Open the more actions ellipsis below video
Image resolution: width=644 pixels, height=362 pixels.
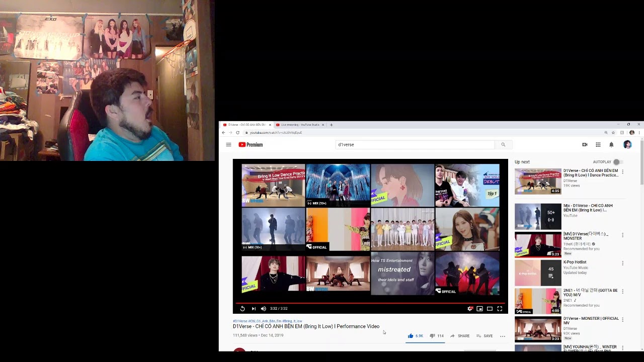502,336
